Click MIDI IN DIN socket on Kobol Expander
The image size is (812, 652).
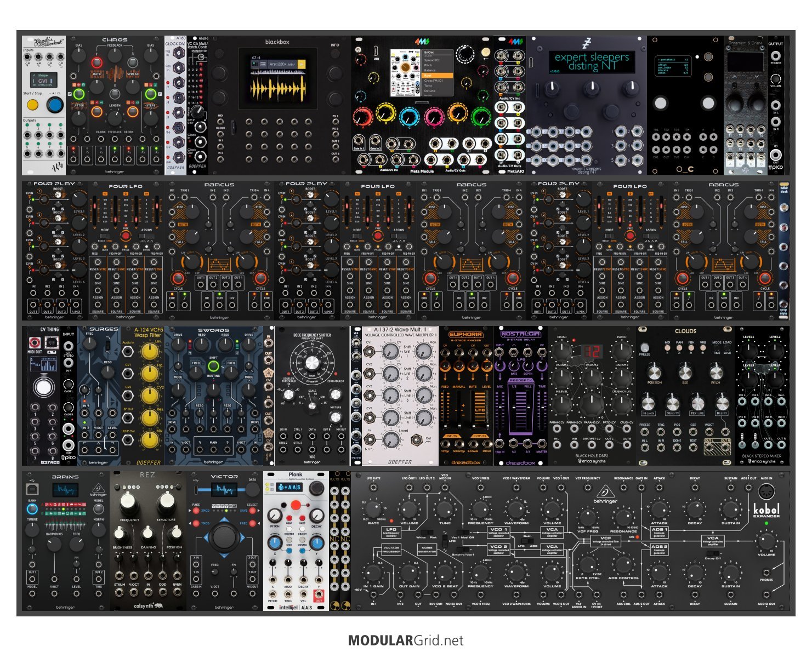[766, 491]
